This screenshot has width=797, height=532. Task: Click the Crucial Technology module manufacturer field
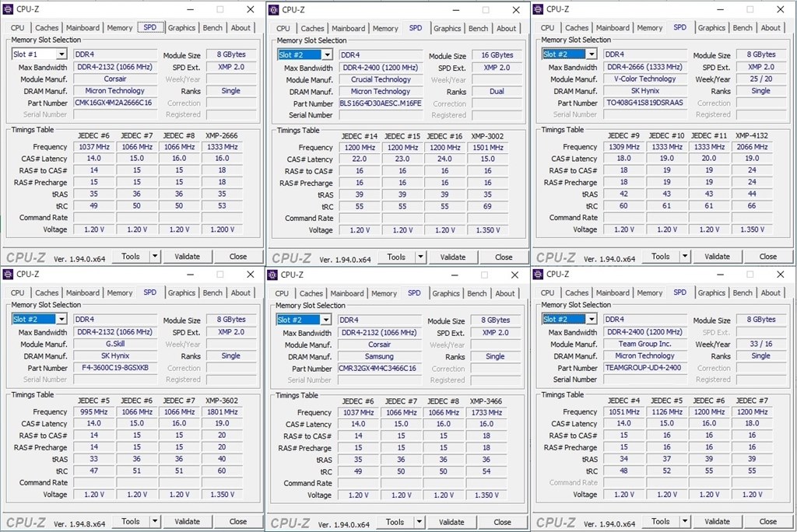tap(381, 79)
